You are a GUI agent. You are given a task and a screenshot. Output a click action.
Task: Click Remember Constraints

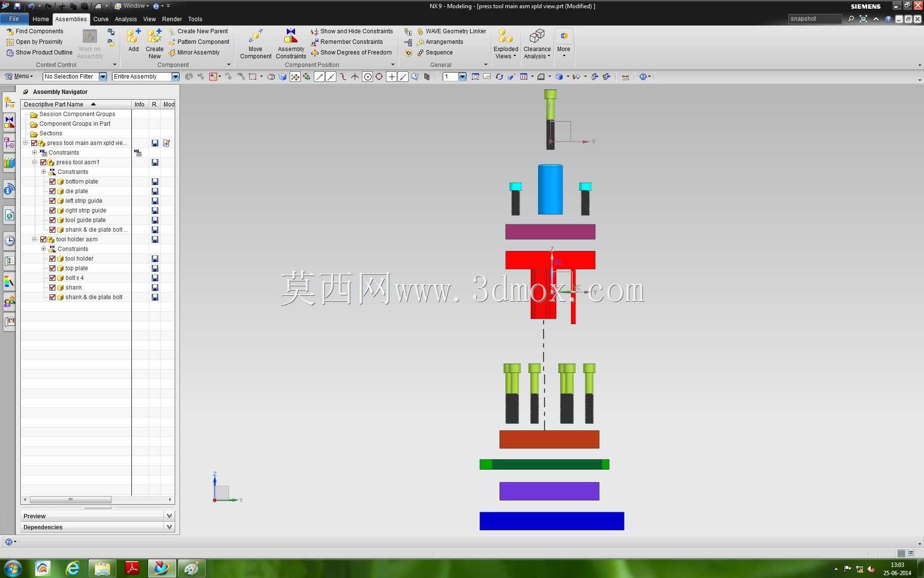tap(347, 42)
